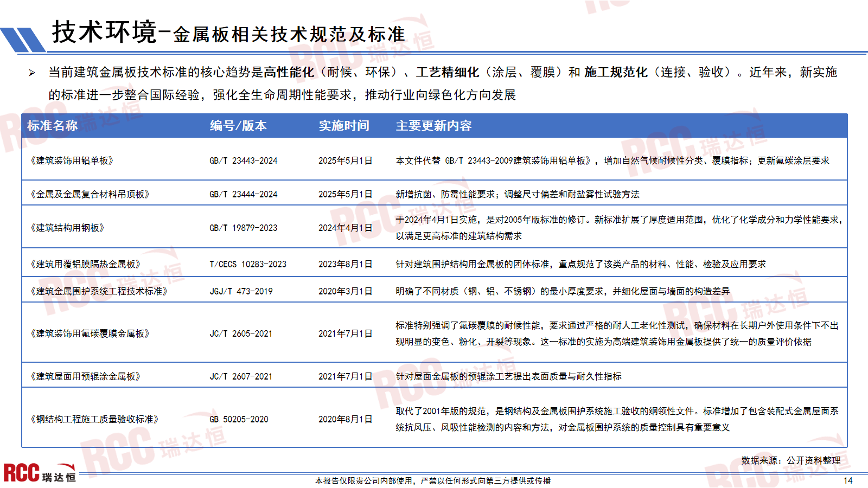The height and width of the screenshot is (488, 868).
Task: Click the text 针对屋面金属板的预辊涂工艺
Action: coord(459,376)
